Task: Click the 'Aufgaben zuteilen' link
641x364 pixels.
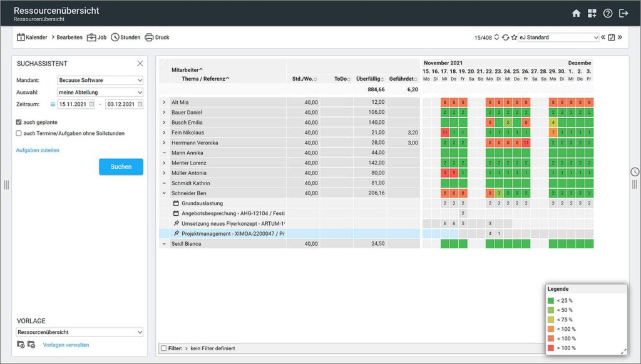Action: (x=38, y=150)
